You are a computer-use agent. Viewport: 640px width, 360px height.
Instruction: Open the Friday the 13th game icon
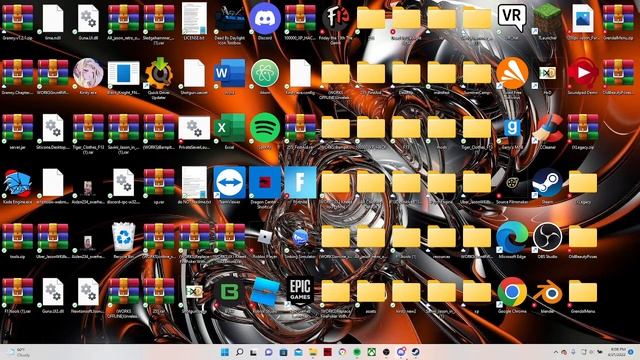click(x=336, y=19)
